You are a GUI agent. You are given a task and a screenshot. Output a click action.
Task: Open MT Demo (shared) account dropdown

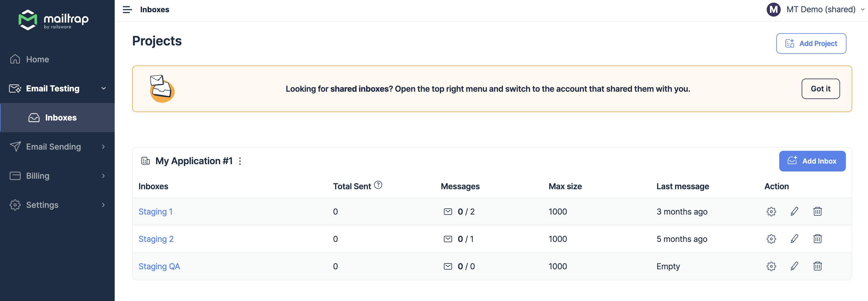[815, 9]
